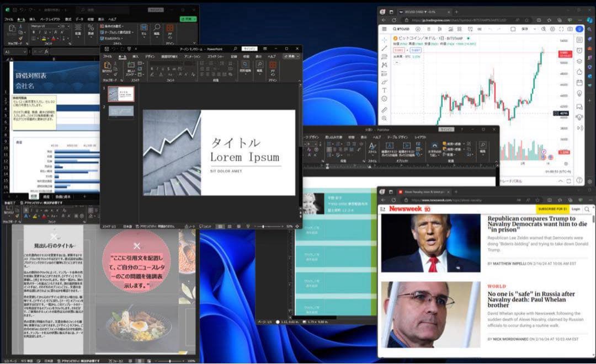Open the ファイル menu in Excel

pyautogui.click(x=9, y=19)
